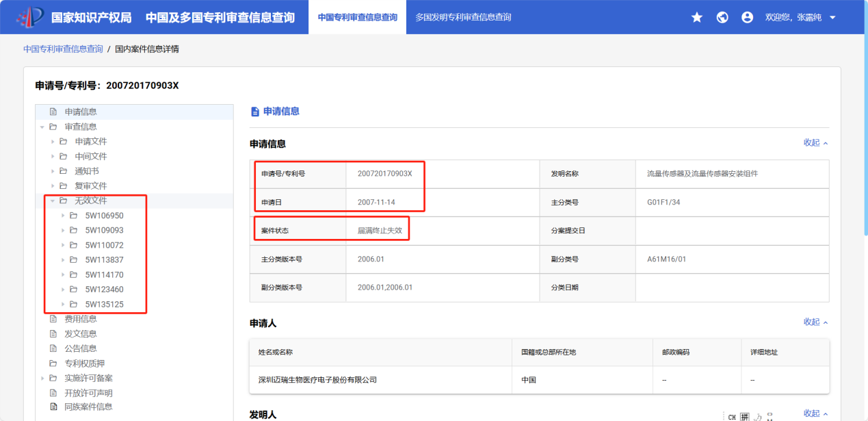Expand the 5W123460 folder arrow
Screen dimensions: 868x421
click(x=63, y=290)
